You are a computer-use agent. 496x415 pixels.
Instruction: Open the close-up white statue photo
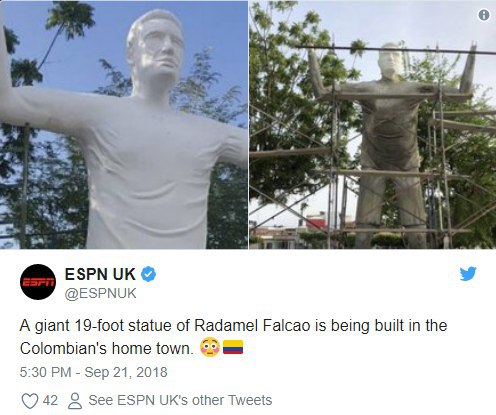[x=124, y=125]
